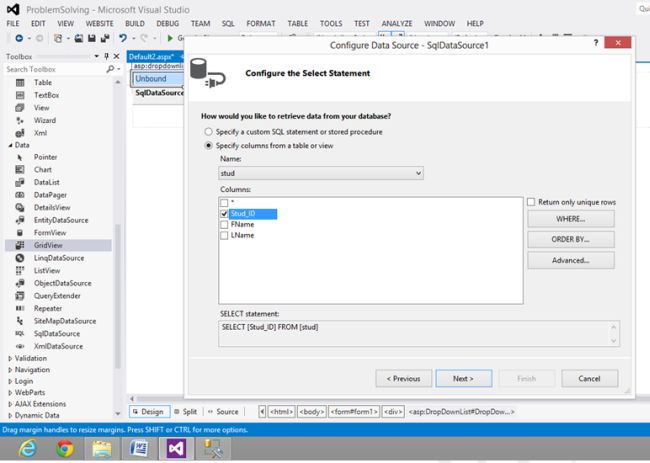This screenshot has width=650, height=463.
Task: Click the Save All toolbar icon
Action: tap(105, 38)
